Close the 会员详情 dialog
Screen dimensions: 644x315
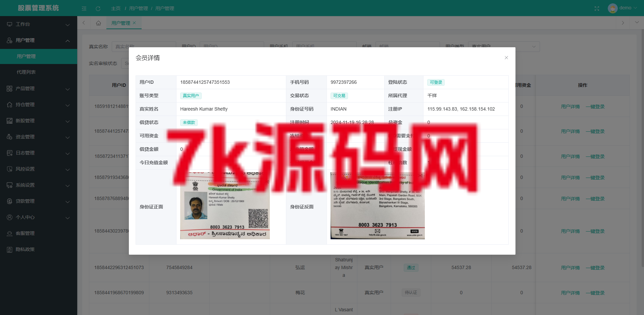pos(506,58)
